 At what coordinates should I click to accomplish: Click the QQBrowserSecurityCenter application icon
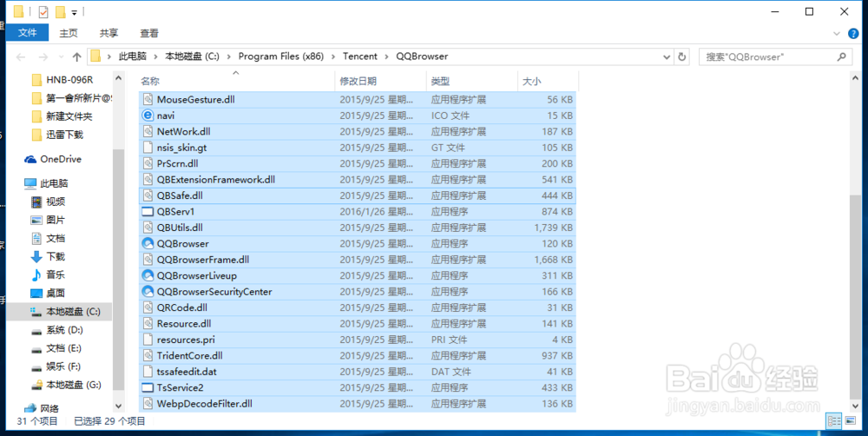click(148, 292)
